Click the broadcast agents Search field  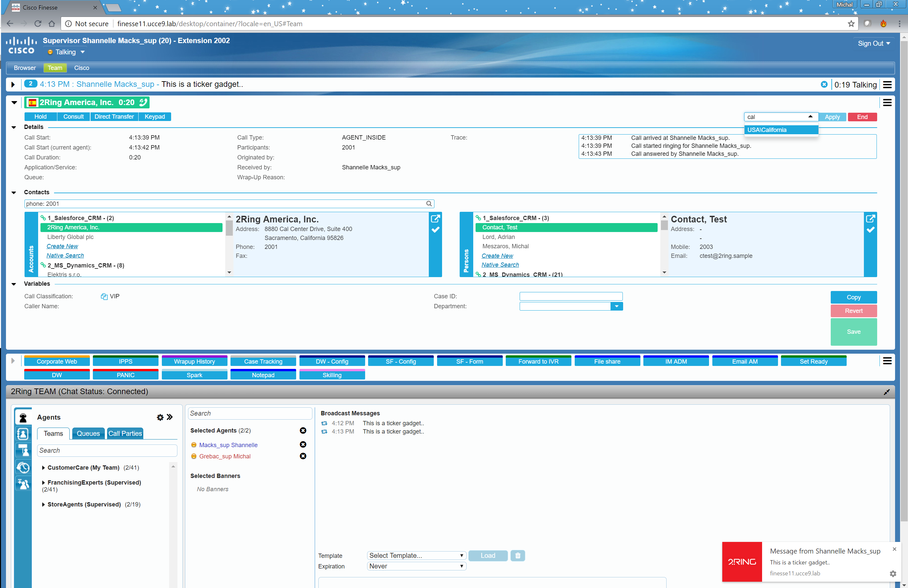pyautogui.click(x=250, y=413)
